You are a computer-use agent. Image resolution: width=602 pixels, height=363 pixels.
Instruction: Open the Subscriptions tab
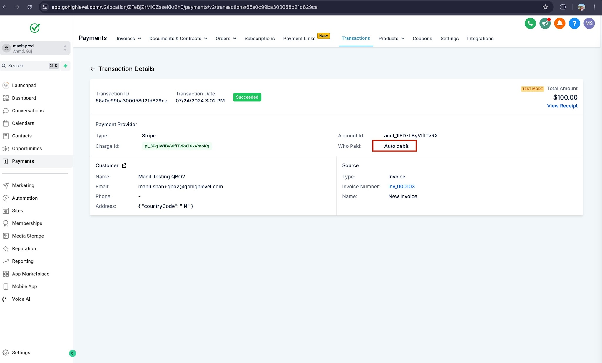[260, 38]
